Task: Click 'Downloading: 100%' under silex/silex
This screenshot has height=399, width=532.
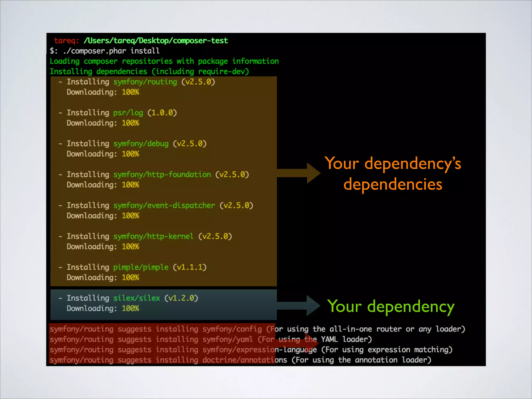Action: pos(103,309)
